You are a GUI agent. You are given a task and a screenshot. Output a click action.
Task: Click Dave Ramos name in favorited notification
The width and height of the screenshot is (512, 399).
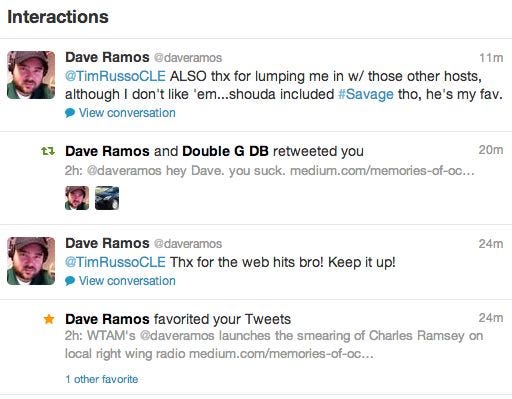[107, 319]
